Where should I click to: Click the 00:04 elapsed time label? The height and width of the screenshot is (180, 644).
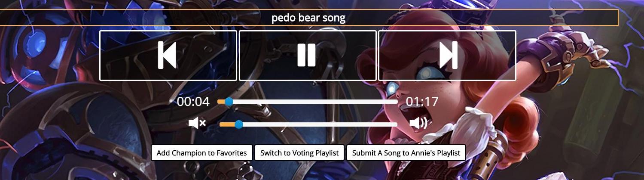[193, 102]
